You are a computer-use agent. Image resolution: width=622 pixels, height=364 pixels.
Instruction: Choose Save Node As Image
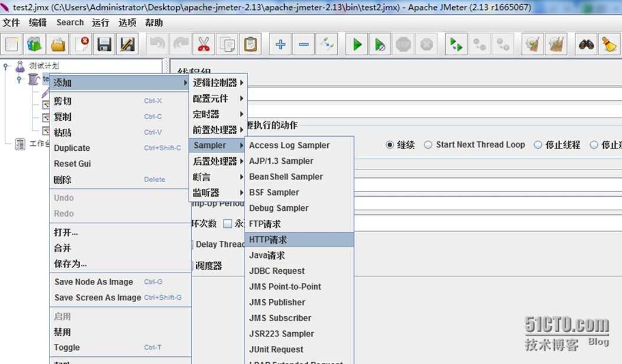click(119, 282)
